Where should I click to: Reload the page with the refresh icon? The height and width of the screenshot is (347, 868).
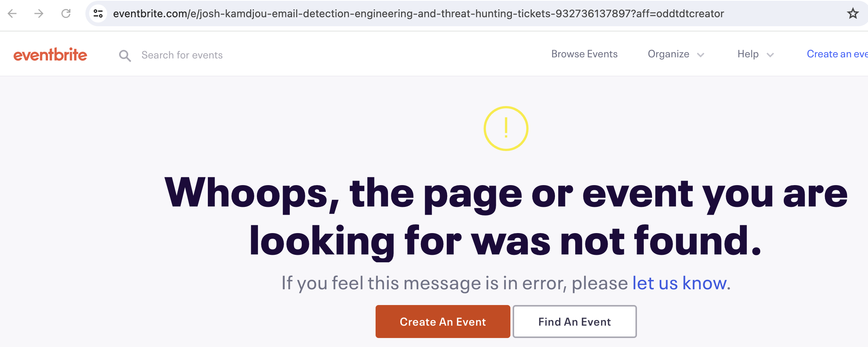66,14
